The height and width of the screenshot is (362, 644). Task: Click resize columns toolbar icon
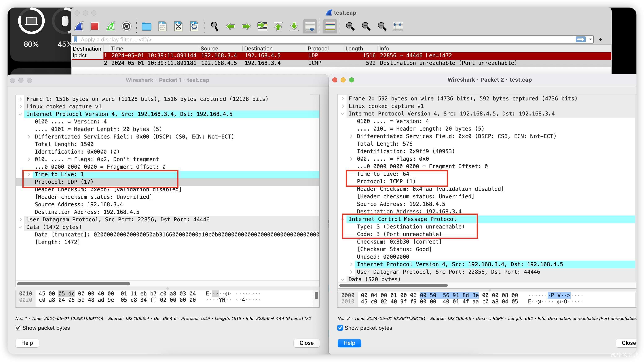point(398,26)
